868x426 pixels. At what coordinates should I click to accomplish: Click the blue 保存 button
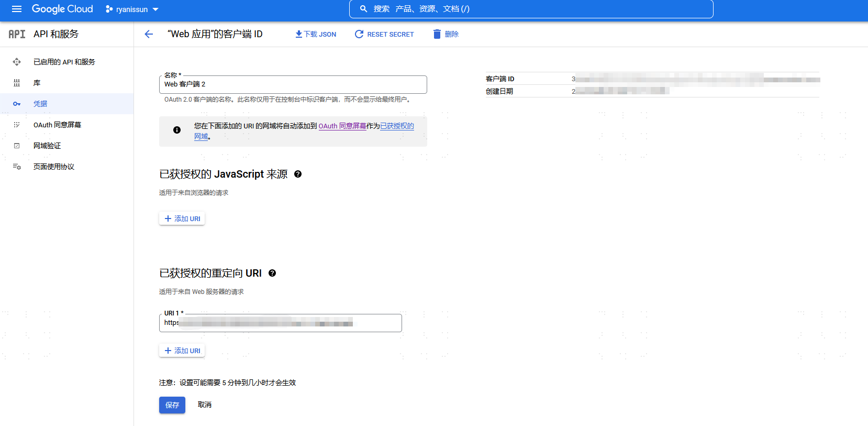[x=172, y=405]
